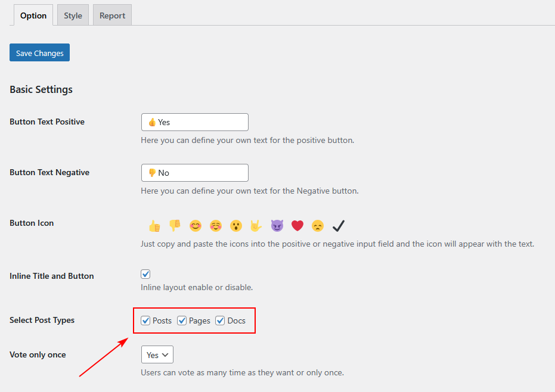555x392 pixels.
Task: Uncheck the Pages post type checkbox
Action: pyautogui.click(x=182, y=321)
